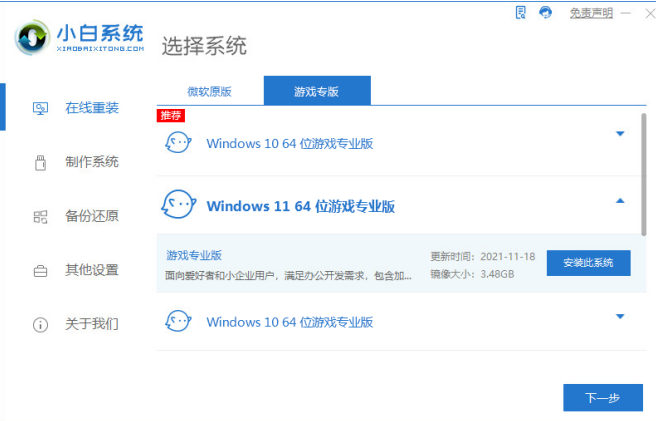
Task: Open the 免责声明 disclaimer link
Action: tap(591, 13)
